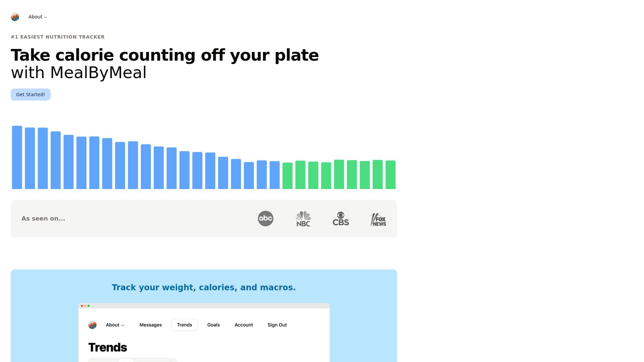Click the Fox News logo
The image size is (644, 362).
click(x=378, y=220)
